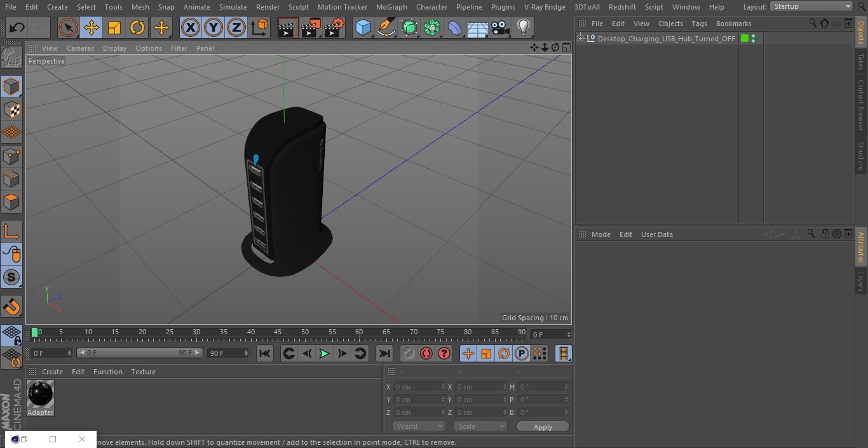Toggle Y axis lock

(214, 28)
